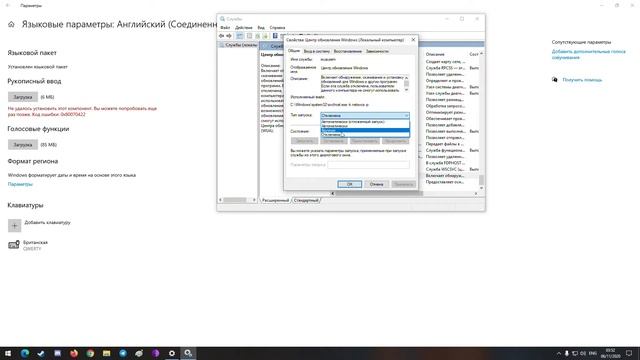Viewport: 640px width, 360px height.
Task: Click plus icon beside Добавить клавиатуру
Action: point(15,225)
